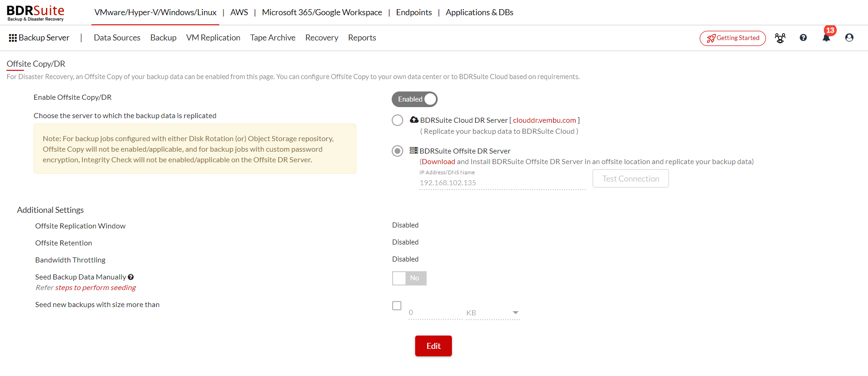Switch to the AWS tab
Image resolution: width=868 pixels, height=376 pixels.
pos(239,12)
